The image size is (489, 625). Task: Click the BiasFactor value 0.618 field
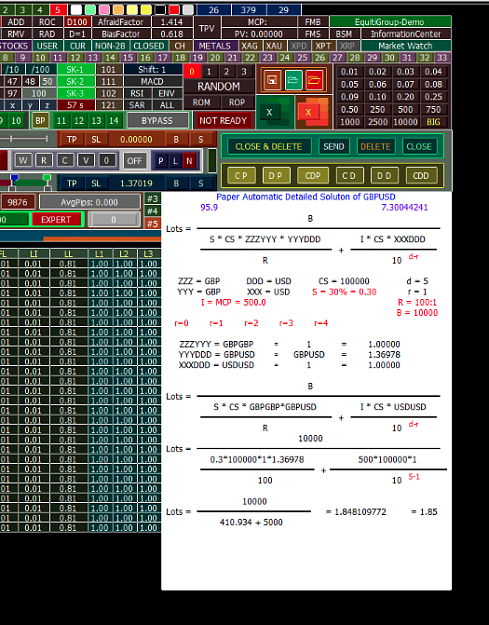tap(172, 34)
